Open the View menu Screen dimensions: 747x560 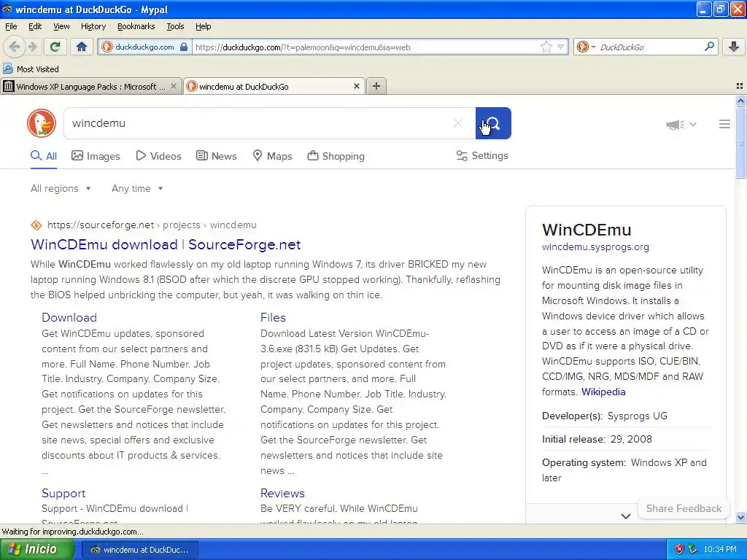[61, 26]
